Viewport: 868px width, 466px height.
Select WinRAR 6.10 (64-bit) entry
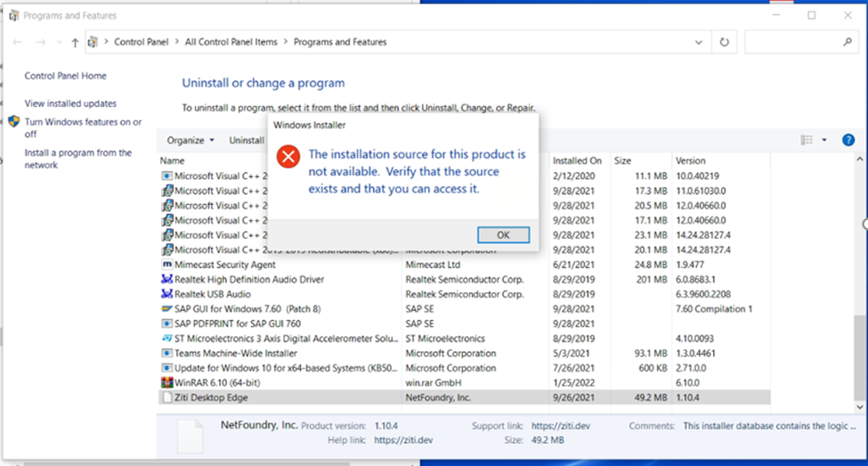[464, 383]
